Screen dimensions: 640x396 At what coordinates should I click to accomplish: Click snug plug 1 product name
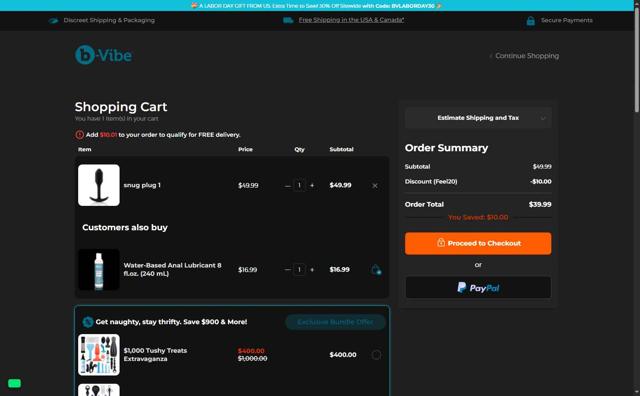pyautogui.click(x=142, y=185)
